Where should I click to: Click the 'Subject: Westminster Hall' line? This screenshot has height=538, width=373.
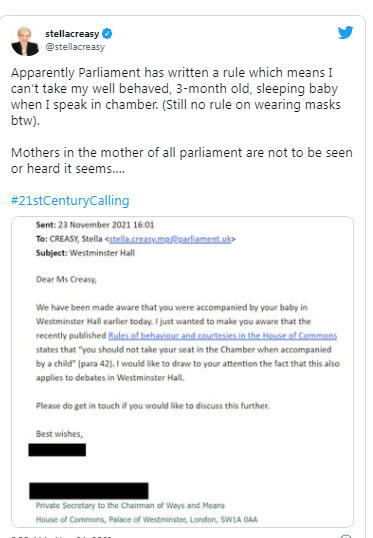point(85,253)
